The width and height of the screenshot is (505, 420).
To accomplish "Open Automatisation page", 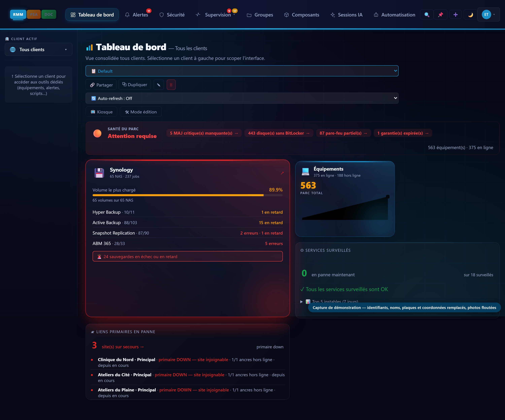I will tap(394, 15).
